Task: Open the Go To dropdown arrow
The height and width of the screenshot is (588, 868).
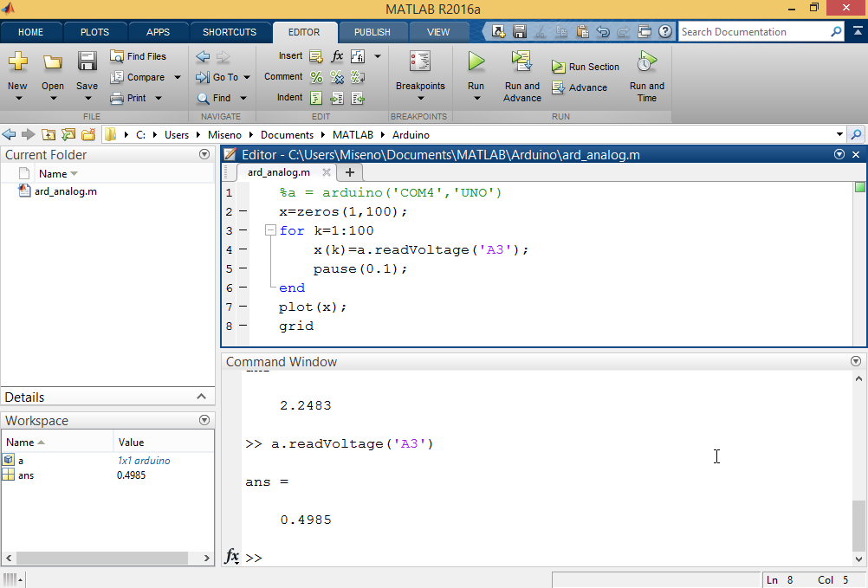Action: [247, 77]
